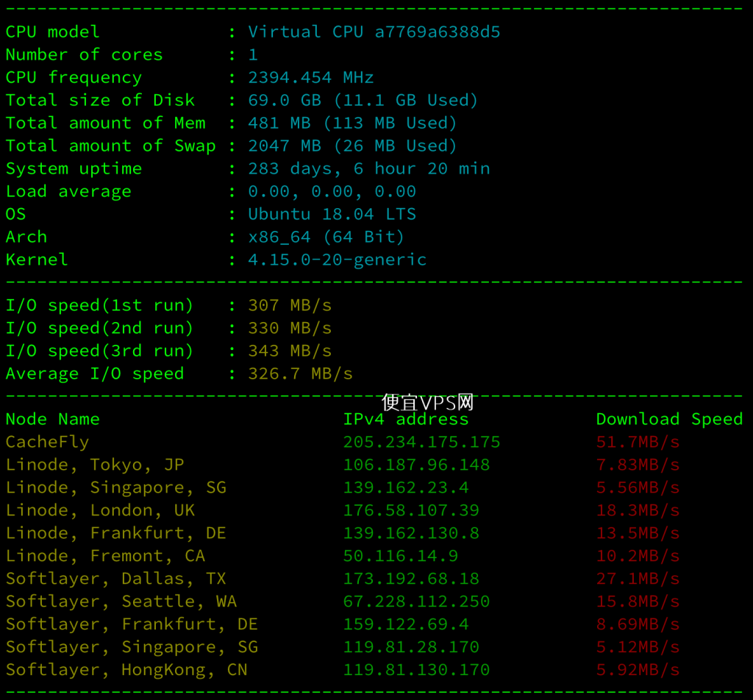Select the Softlayer Dallas TX node name
Image resolution: width=753 pixels, height=700 pixels.
[115, 579]
